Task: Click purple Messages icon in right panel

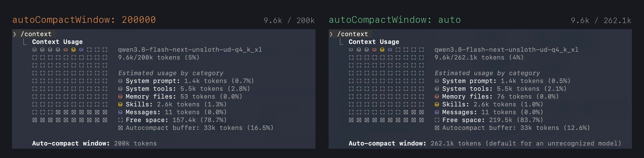Action: [x=437, y=112]
